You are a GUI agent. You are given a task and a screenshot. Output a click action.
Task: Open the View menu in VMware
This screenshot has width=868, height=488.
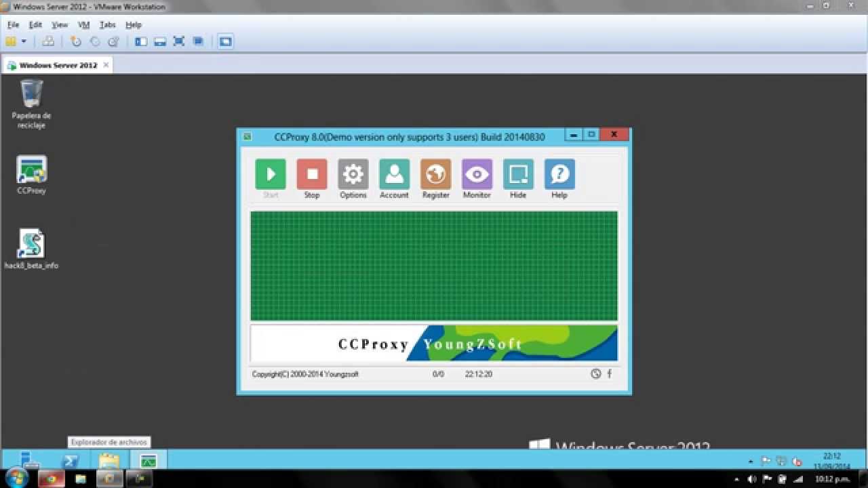pos(60,24)
